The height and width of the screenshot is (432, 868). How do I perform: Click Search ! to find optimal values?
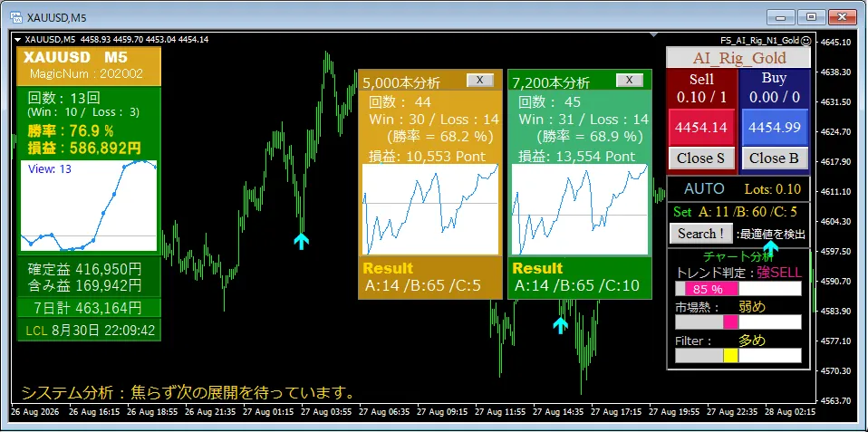701,234
